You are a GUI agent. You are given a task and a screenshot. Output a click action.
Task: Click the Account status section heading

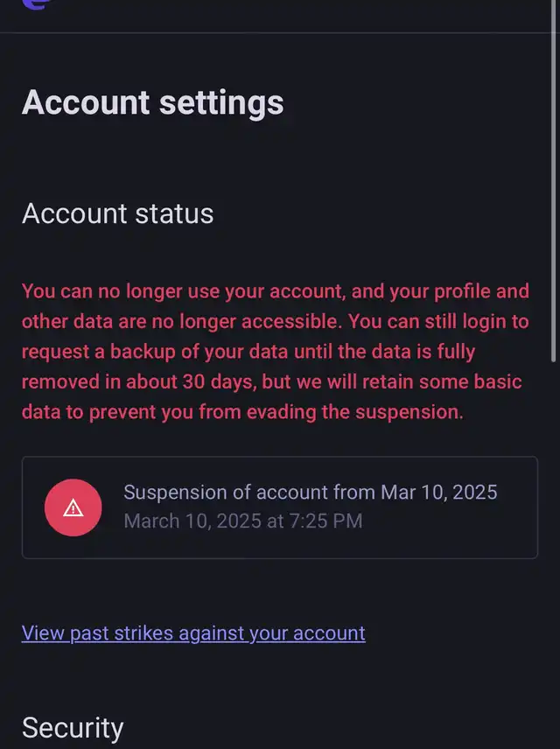(117, 213)
